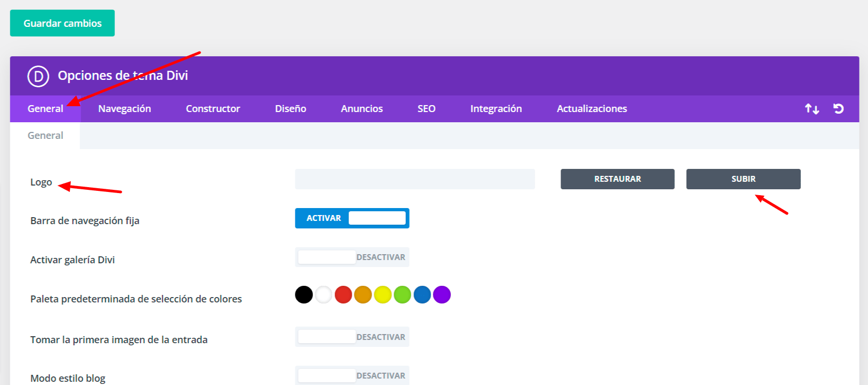868x385 pixels.
Task: Pick the black palette swatch
Action: click(x=304, y=295)
